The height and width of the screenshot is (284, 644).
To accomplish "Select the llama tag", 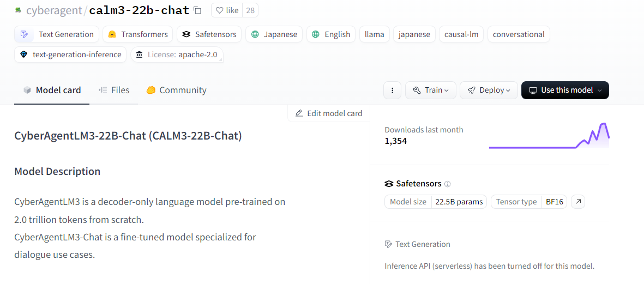I will point(374,34).
